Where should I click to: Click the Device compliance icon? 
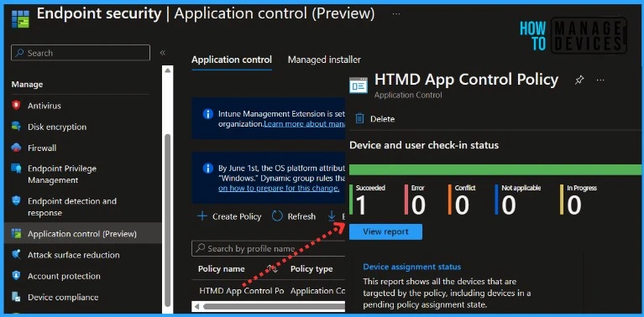pyautogui.click(x=17, y=297)
